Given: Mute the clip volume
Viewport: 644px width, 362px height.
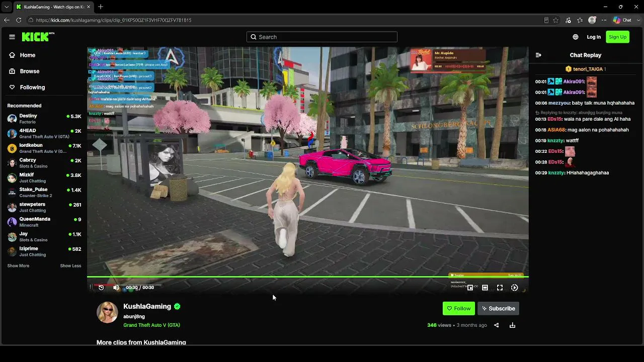Looking at the screenshot, I should click(116, 288).
